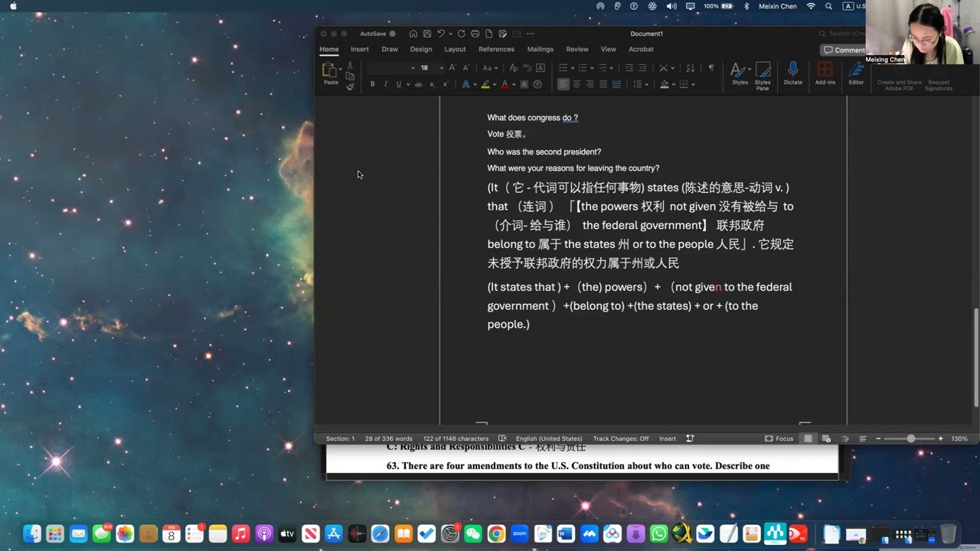The height and width of the screenshot is (551, 980).
Task: Open the Zoom app from Dock
Action: point(520,533)
